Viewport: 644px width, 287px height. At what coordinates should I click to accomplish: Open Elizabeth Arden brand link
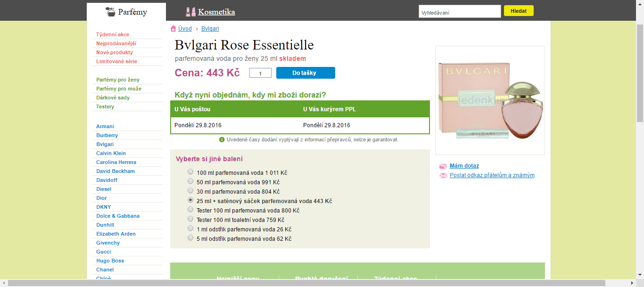116,234
